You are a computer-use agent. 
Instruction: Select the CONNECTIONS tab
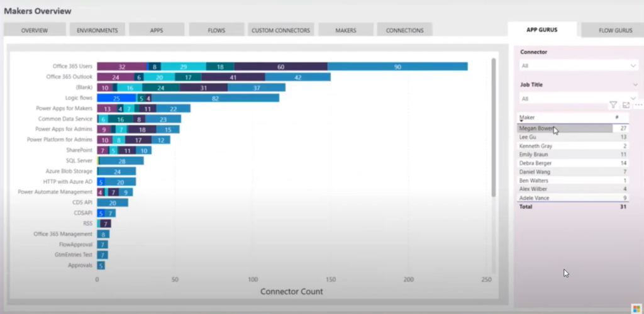(x=404, y=30)
